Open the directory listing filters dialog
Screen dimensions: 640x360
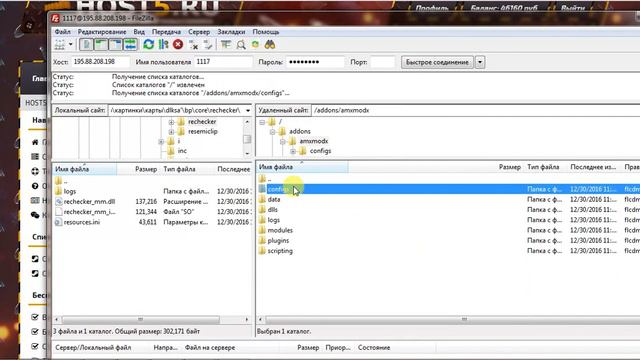(x=226, y=44)
